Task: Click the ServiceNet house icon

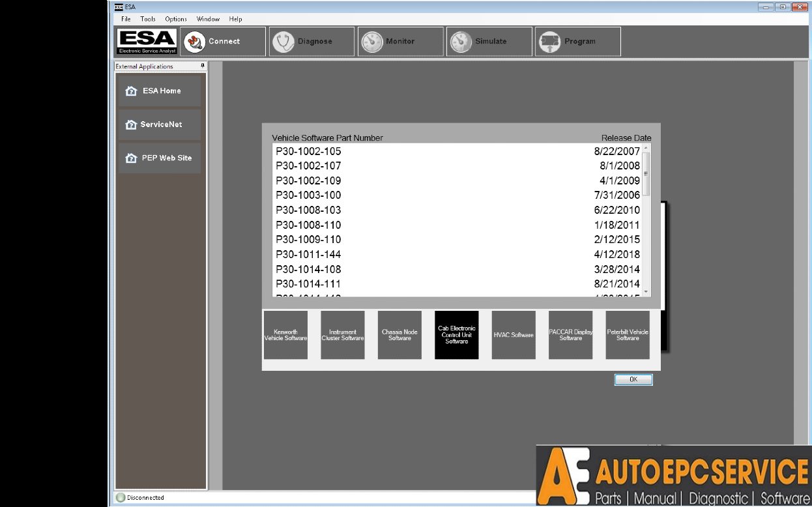Action: click(131, 124)
